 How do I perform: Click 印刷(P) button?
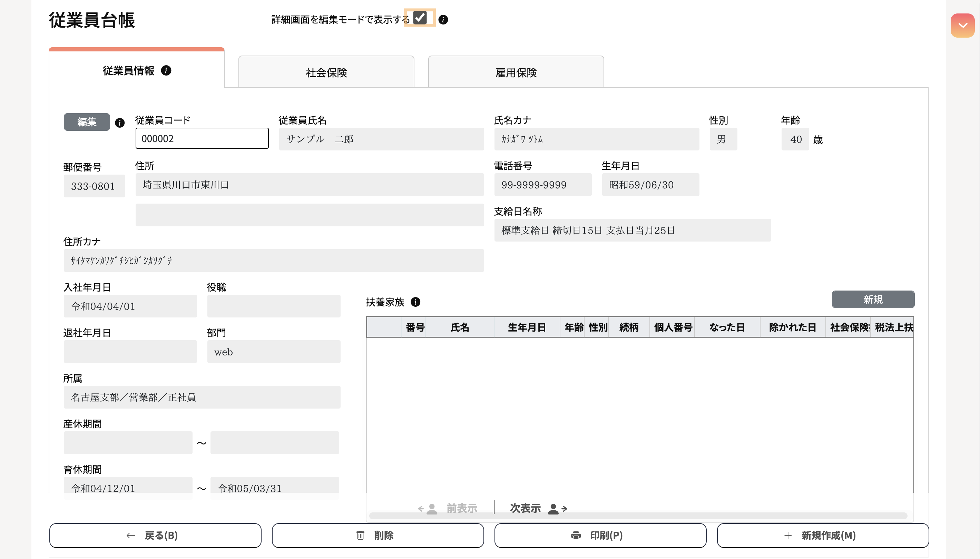(x=600, y=536)
